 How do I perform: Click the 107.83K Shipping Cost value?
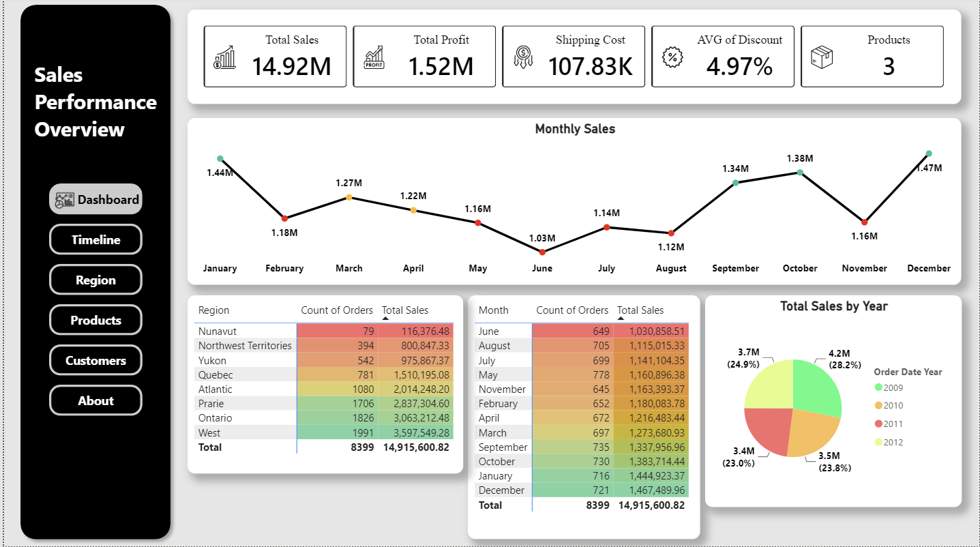(591, 66)
